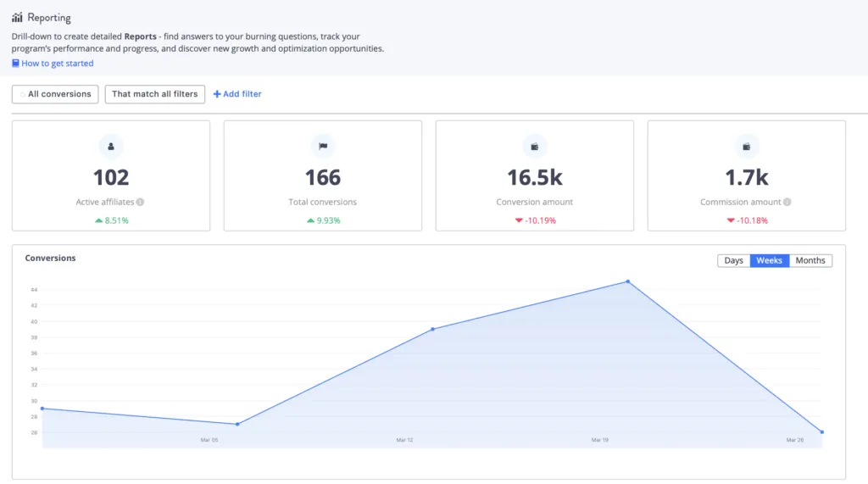Click the Total conversions label

323,202
